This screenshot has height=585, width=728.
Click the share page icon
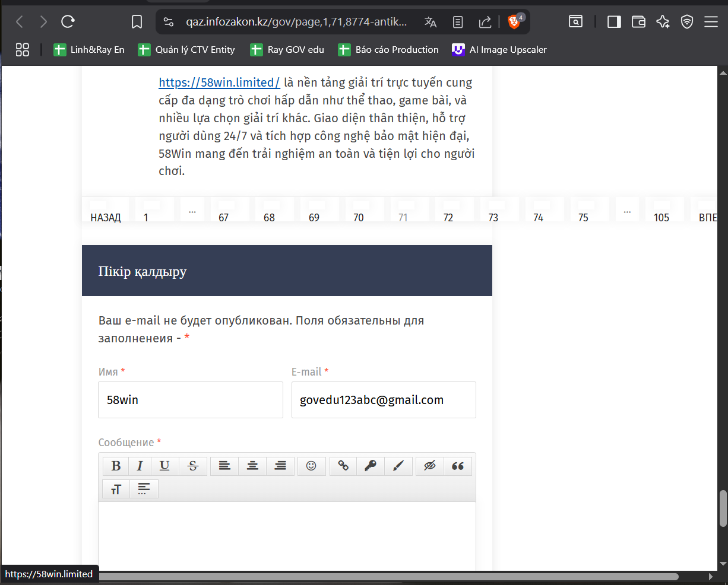click(x=485, y=22)
